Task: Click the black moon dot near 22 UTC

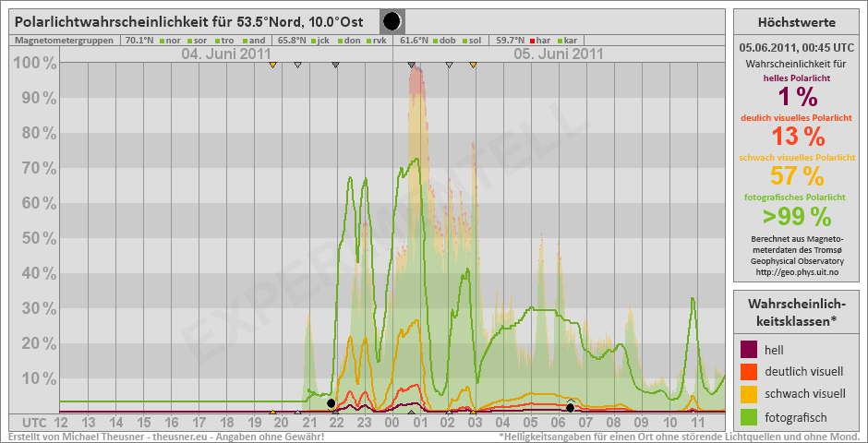Action: (x=331, y=403)
